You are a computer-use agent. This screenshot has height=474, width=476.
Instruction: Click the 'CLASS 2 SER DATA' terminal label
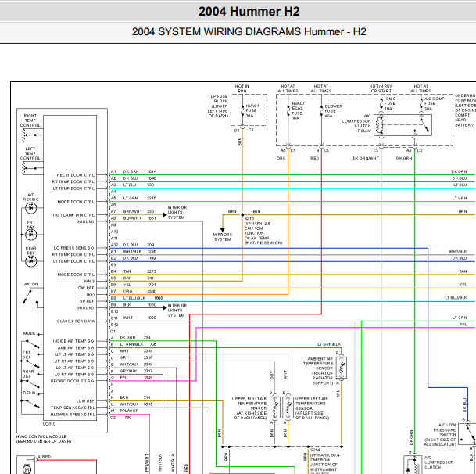click(76, 321)
